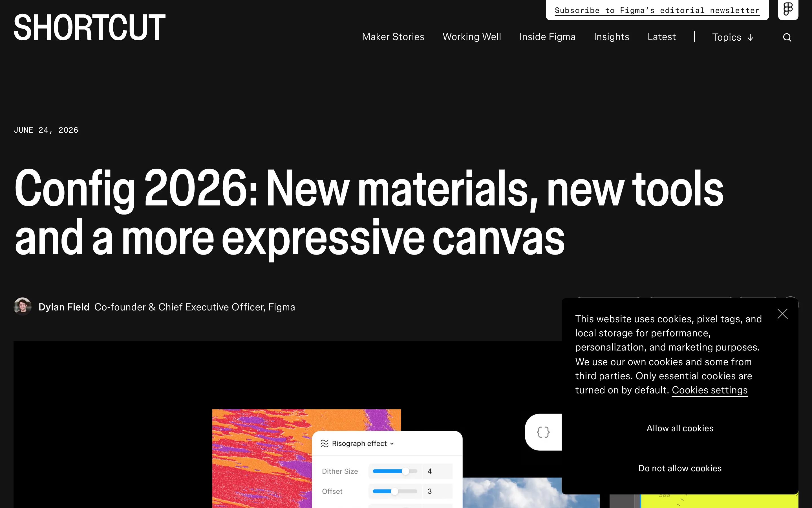The image size is (812, 508).
Task: Open the Figma logo link
Action: (788, 9)
